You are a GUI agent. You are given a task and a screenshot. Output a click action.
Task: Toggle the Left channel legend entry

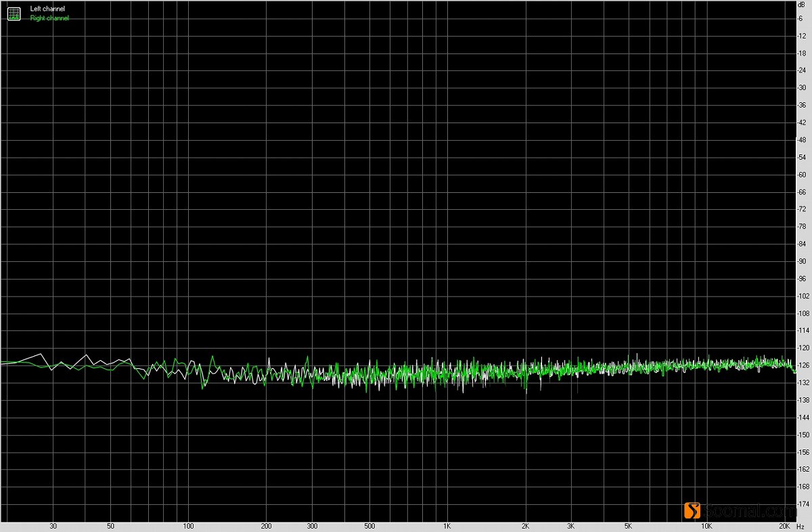47,8
